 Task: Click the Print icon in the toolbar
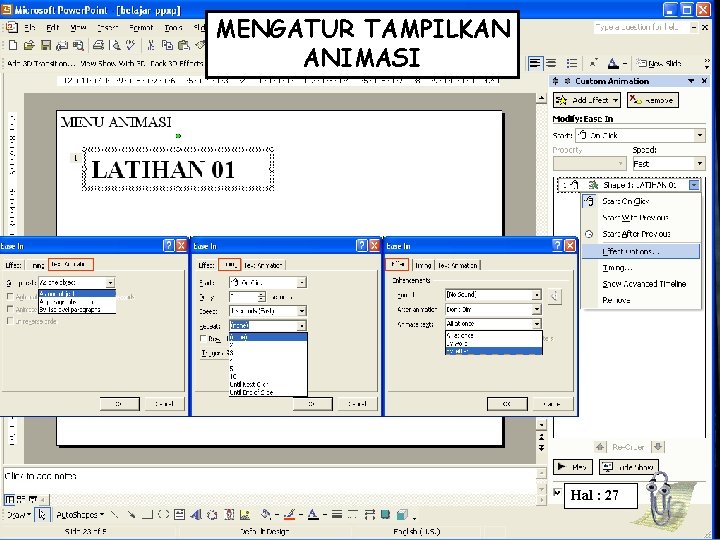point(98,45)
